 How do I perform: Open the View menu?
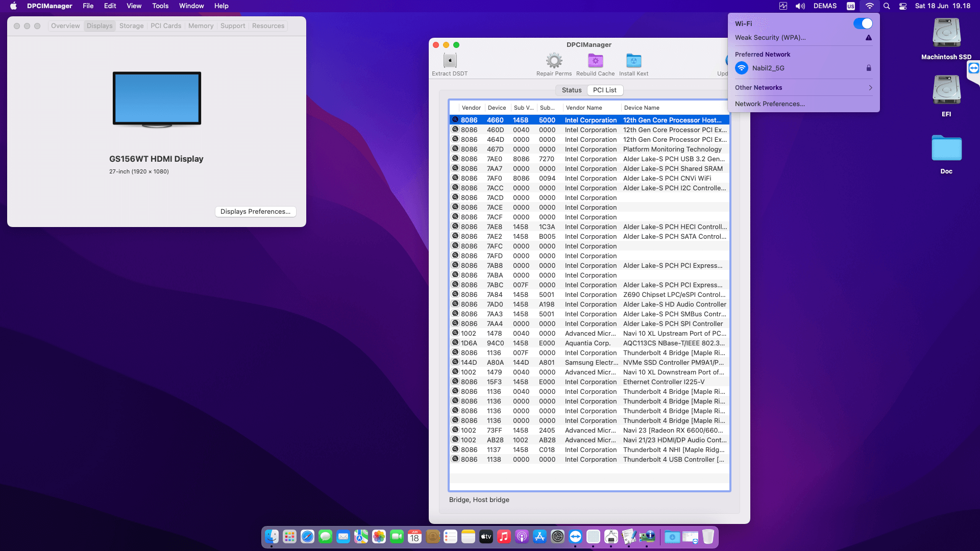(134, 6)
